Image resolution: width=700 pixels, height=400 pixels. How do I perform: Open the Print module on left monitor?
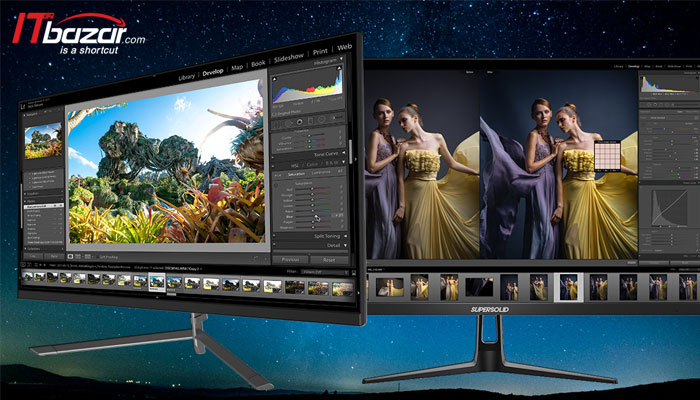pyautogui.click(x=320, y=52)
